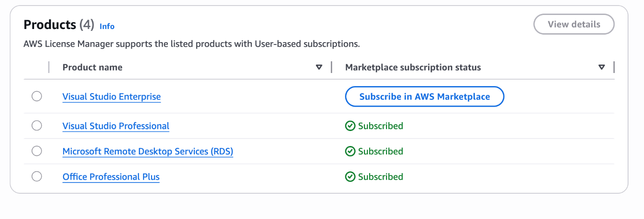
Task: Click the Subscribed checkmark icon for Microsoft RDS
Action: (350, 151)
